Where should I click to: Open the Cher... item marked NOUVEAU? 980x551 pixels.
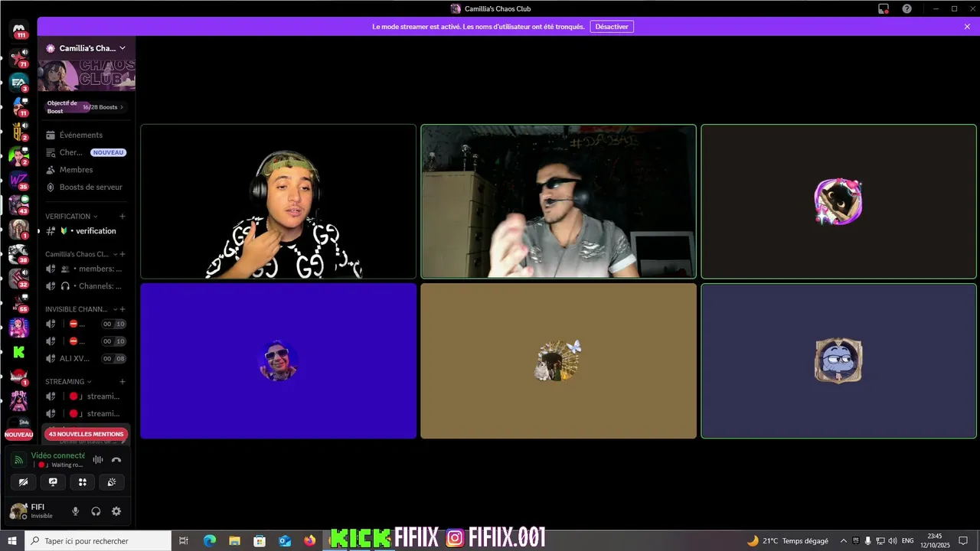point(86,152)
